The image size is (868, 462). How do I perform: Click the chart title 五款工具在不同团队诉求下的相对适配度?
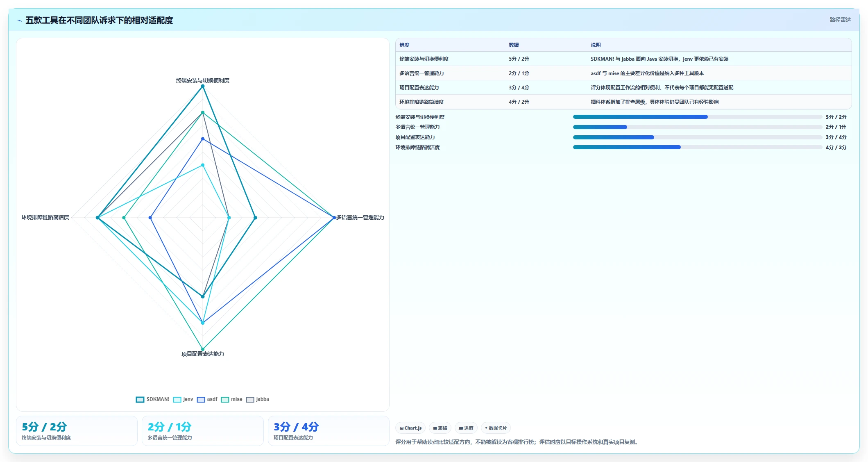(99, 20)
